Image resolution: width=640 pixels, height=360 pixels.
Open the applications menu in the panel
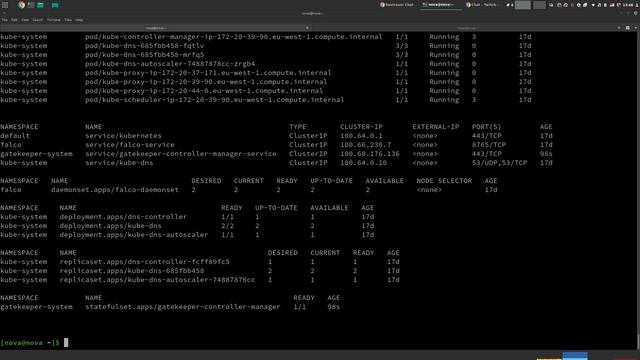point(5,5)
